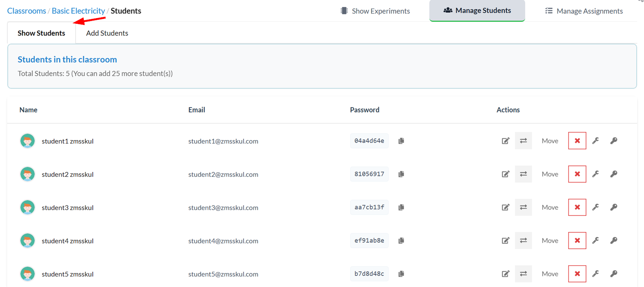Select the Manage Students tab
644x287 pixels.
pos(477,10)
